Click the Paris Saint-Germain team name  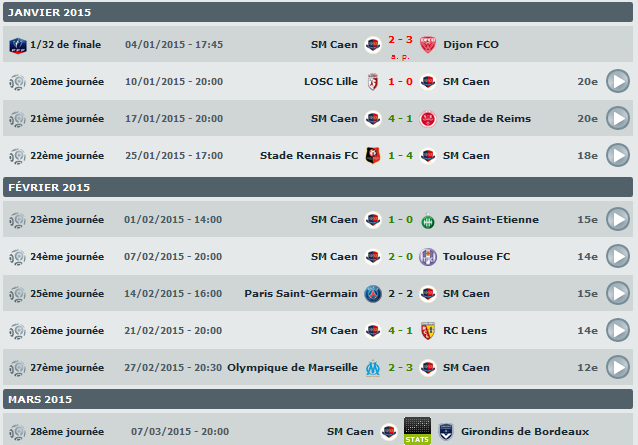point(301,294)
